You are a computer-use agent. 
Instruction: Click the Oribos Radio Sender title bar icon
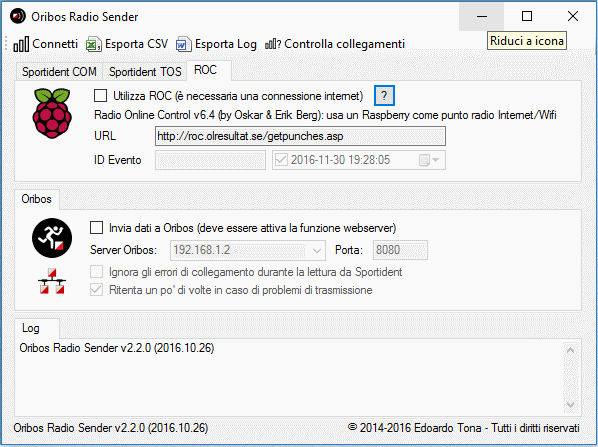pyautogui.click(x=18, y=16)
